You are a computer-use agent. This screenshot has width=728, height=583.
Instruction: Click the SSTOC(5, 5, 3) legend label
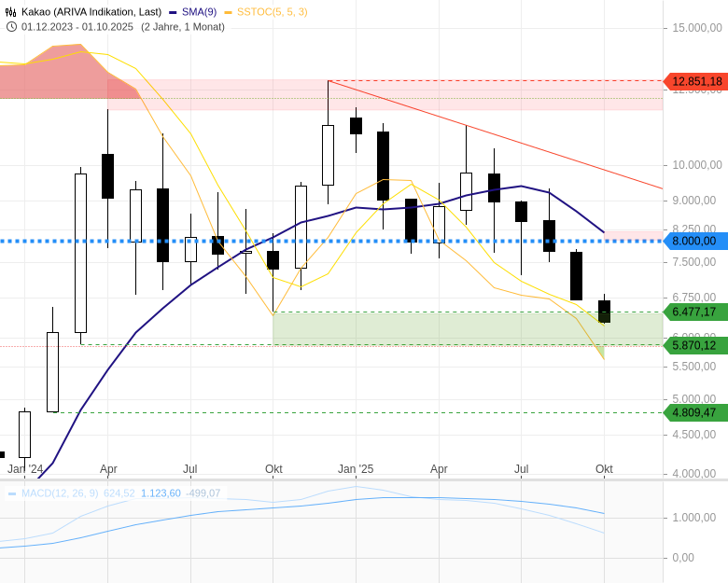click(272, 12)
